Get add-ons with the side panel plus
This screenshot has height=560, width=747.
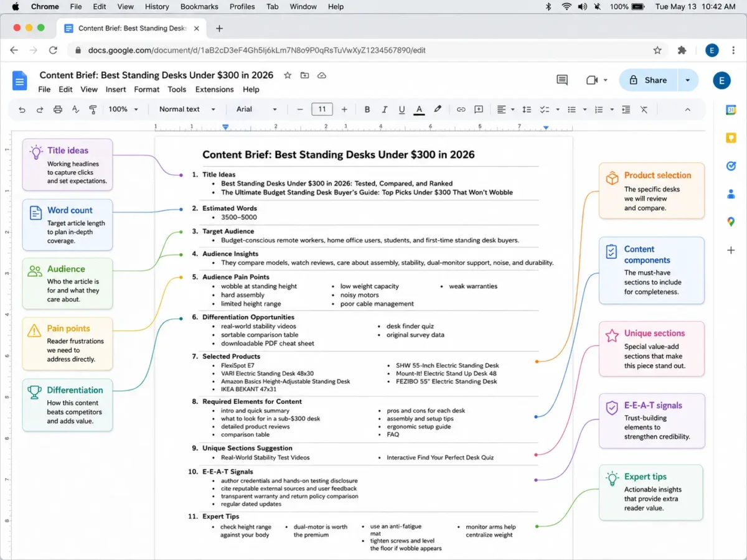(731, 250)
